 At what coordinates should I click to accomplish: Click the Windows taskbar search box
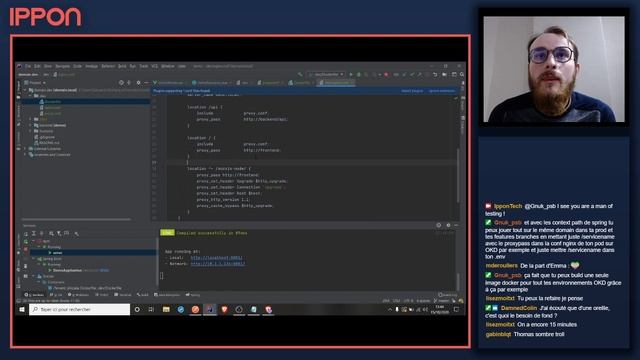(80, 310)
